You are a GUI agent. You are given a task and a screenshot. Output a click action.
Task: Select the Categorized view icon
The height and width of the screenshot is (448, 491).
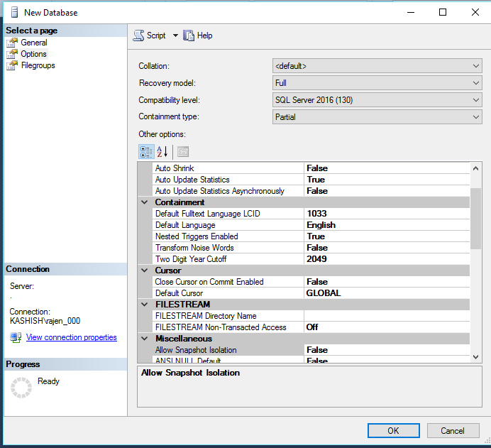click(x=146, y=151)
